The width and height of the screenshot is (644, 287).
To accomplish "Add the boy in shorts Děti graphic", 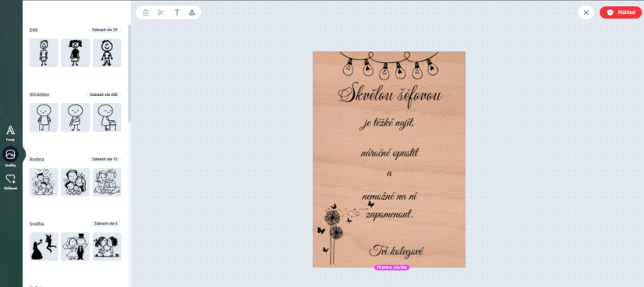I will point(44,52).
